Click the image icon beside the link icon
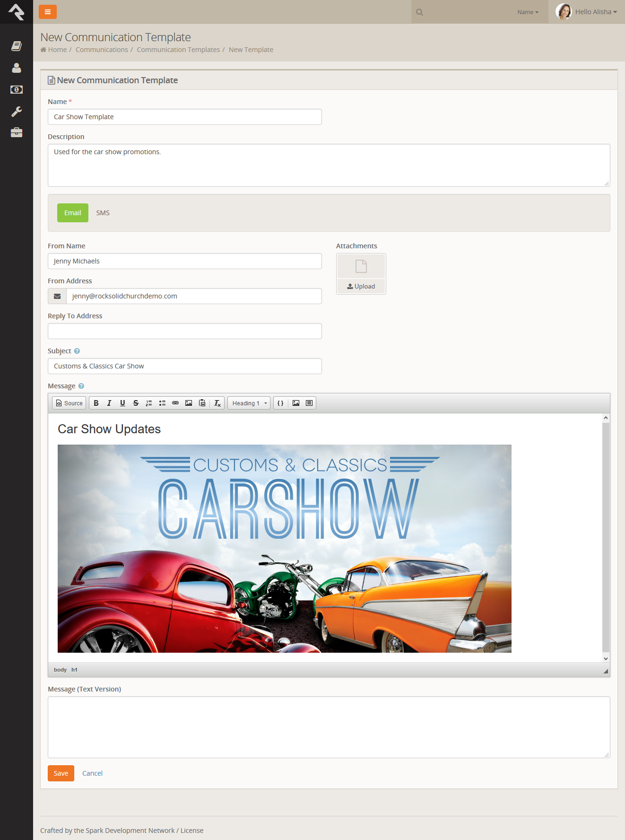The width and height of the screenshot is (625, 840). 189,403
